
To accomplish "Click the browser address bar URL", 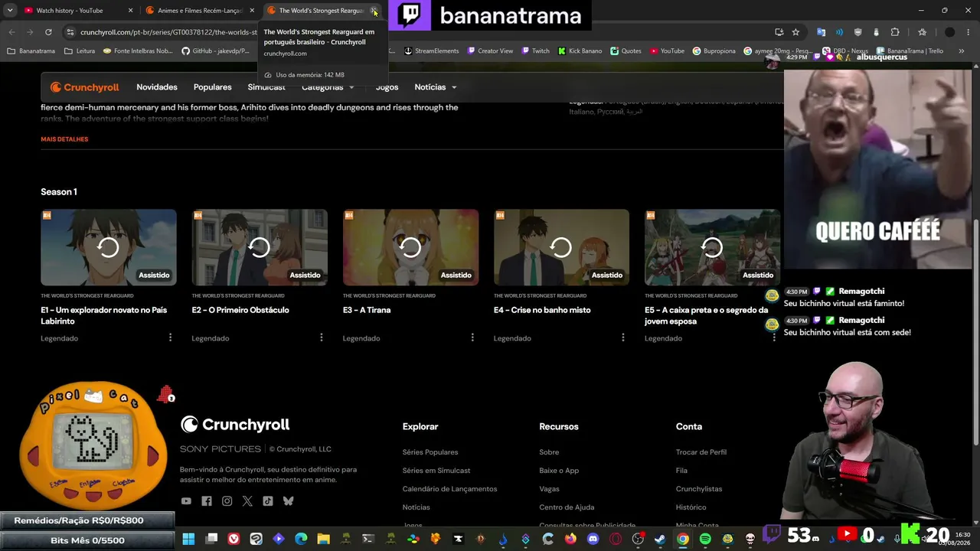I will [168, 32].
